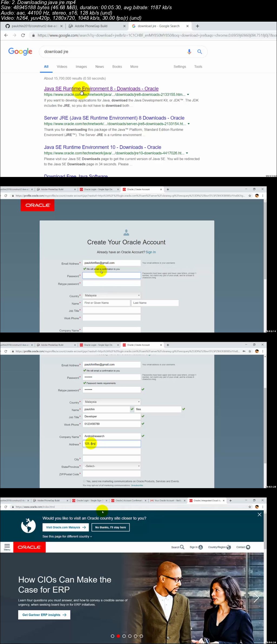Open Google's search Tools
The width and height of the screenshot is (277, 644).
point(198,67)
